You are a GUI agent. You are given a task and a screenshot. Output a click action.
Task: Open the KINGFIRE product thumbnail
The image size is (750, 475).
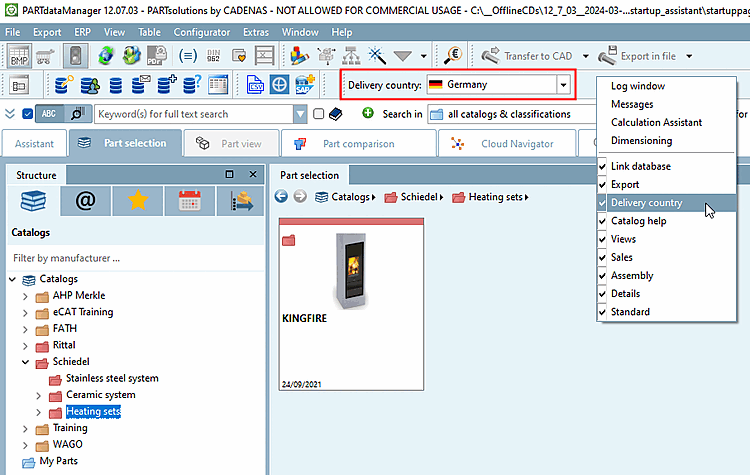tap(351, 304)
